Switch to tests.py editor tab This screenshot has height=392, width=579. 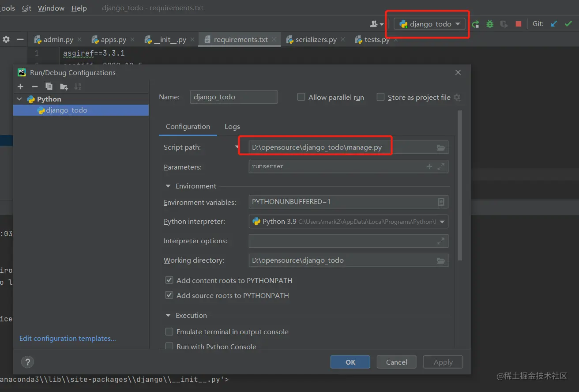(377, 39)
